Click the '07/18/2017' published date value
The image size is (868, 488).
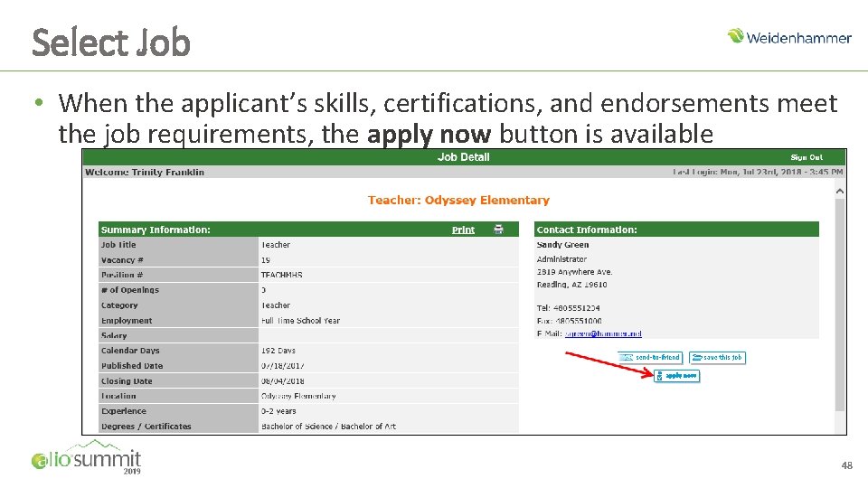[282, 366]
